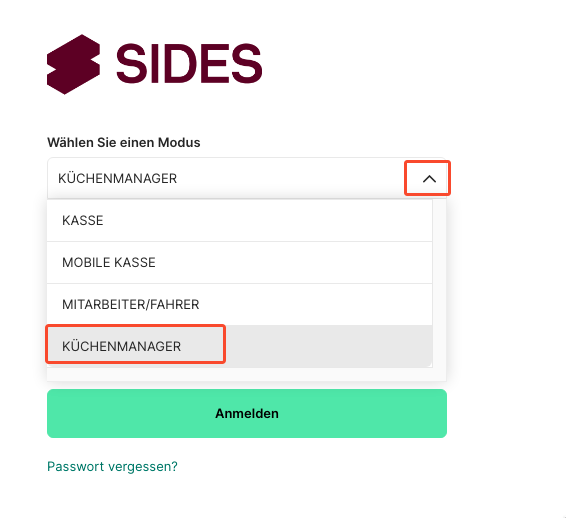566x518 pixels.
Task: Click the grey-highlighted last dropdown row
Action: point(240,346)
